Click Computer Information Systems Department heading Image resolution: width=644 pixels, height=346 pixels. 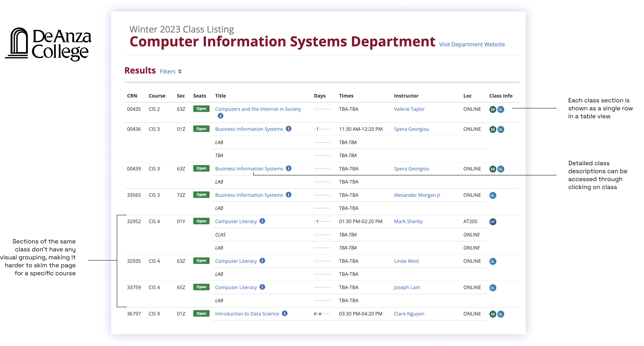282,42
